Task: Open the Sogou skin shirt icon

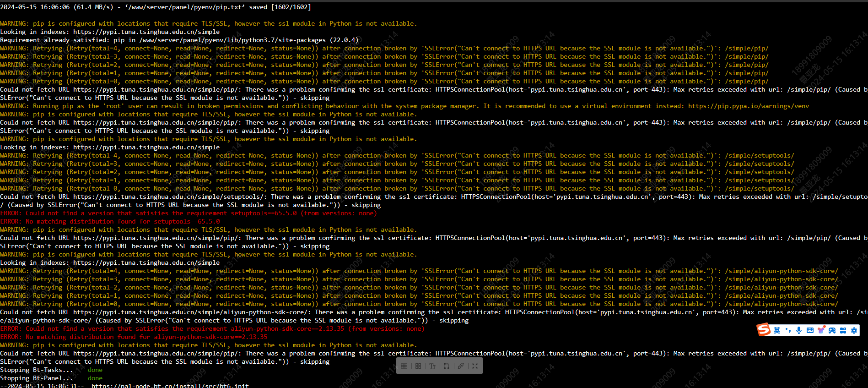Action: point(821,330)
